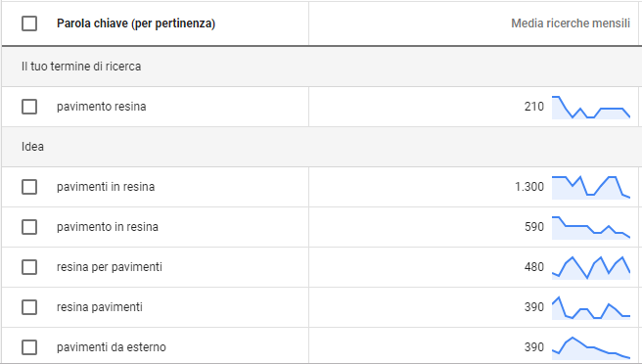Click the keyword text 'pavimenti in resina'
Screen dimensions: 642x364
pyautogui.click(x=106, y=187)
